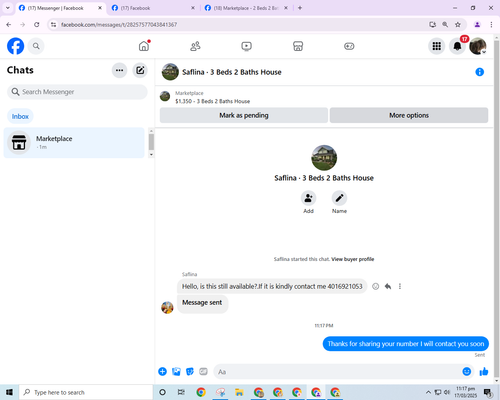The image size is (500, 400).
Task: Click the Search Messenger field
Action: (77, 92)
